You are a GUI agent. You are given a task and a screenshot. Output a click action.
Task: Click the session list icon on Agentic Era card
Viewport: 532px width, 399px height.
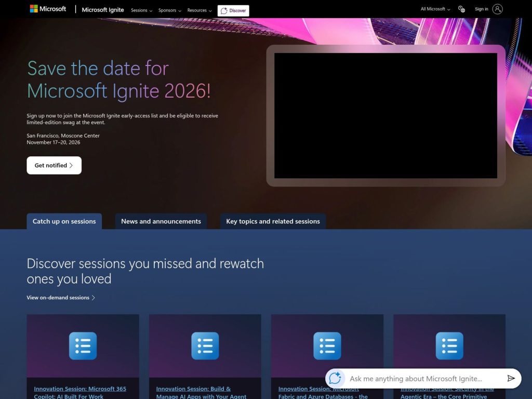tap(450, 345)
